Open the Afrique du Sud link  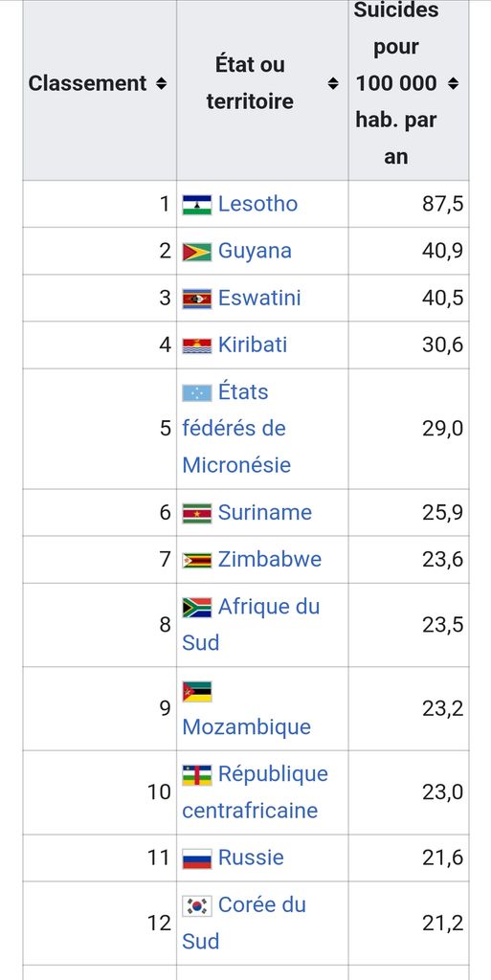pos(251,624)
